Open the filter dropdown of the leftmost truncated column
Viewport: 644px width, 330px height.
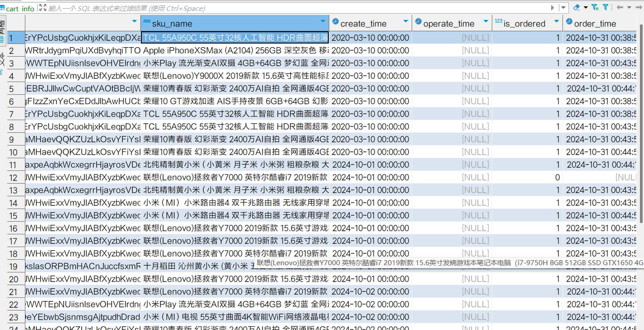(x=135, y=21)
